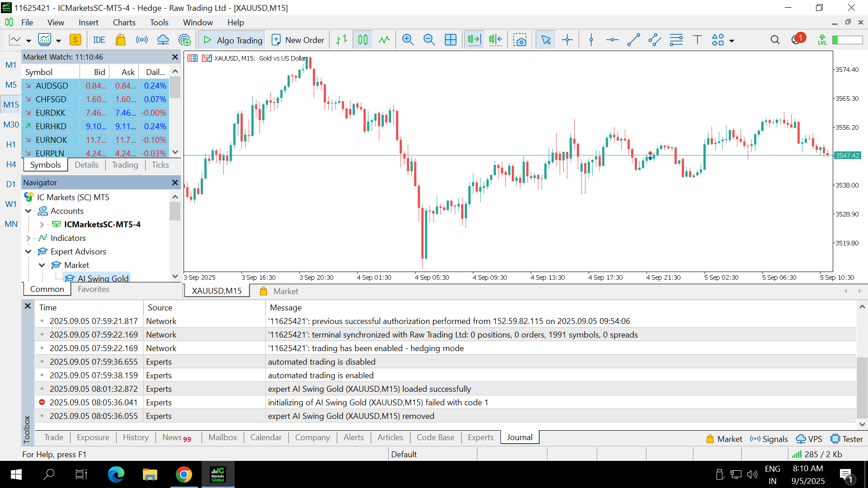Toggle chart auto scroll to end
Image resolution: width=868 pixels, height=488 pixels.
coord(474,40)
